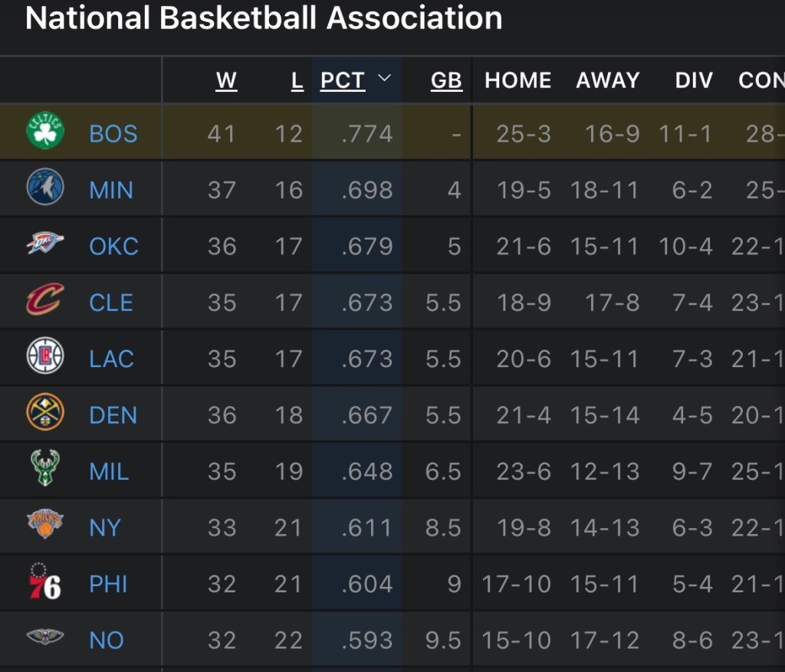Open the MIL team link
The image size is (785, 672).
pyautogui.click(x=109, y=471)
